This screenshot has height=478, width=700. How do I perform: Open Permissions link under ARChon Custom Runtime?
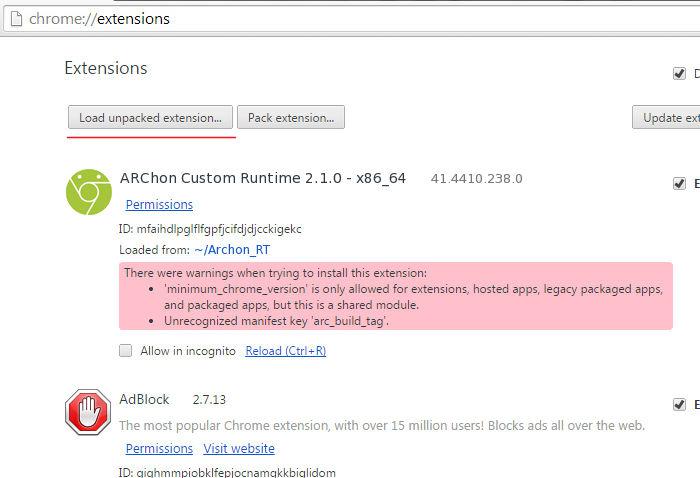point(159,204)
